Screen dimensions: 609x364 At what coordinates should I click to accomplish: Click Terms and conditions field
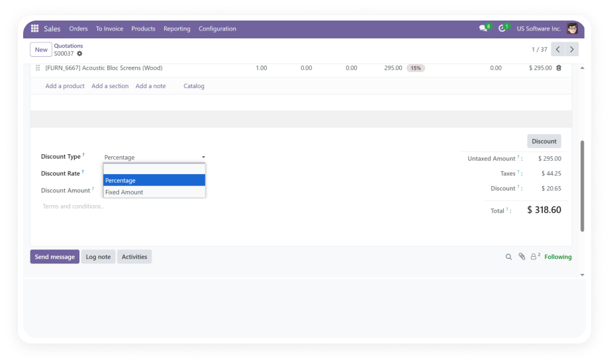click(x=73, y=206)
